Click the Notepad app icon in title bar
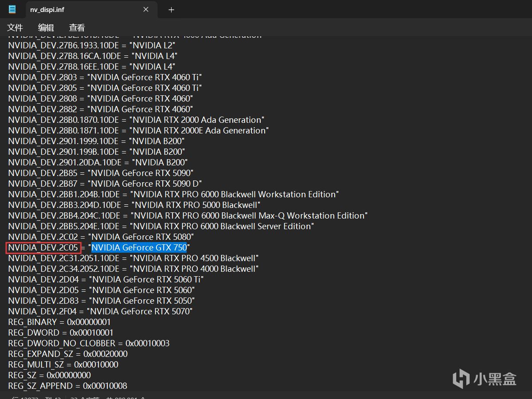The height and width of the screenshot is (399, 532). 12,9
